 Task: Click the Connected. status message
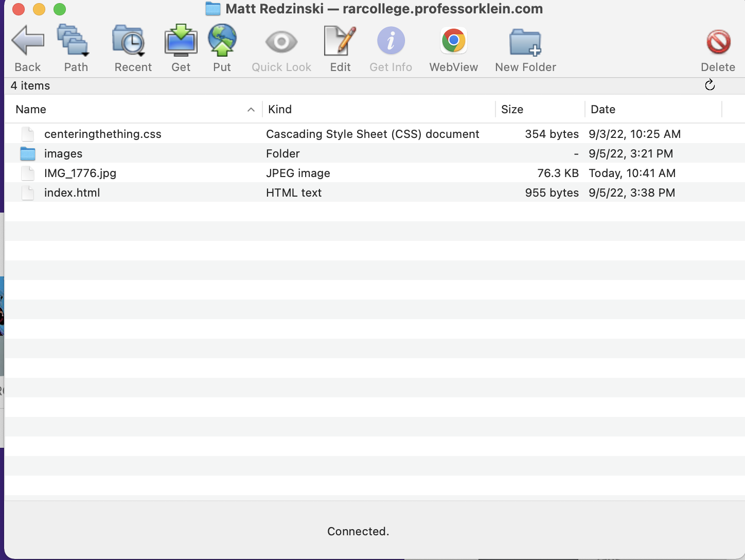(x=358, y=531)
